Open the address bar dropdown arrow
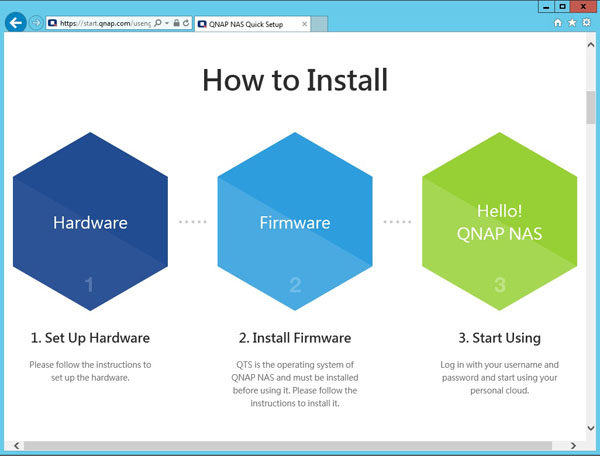 pyautogui.click(x=167, y=23)
